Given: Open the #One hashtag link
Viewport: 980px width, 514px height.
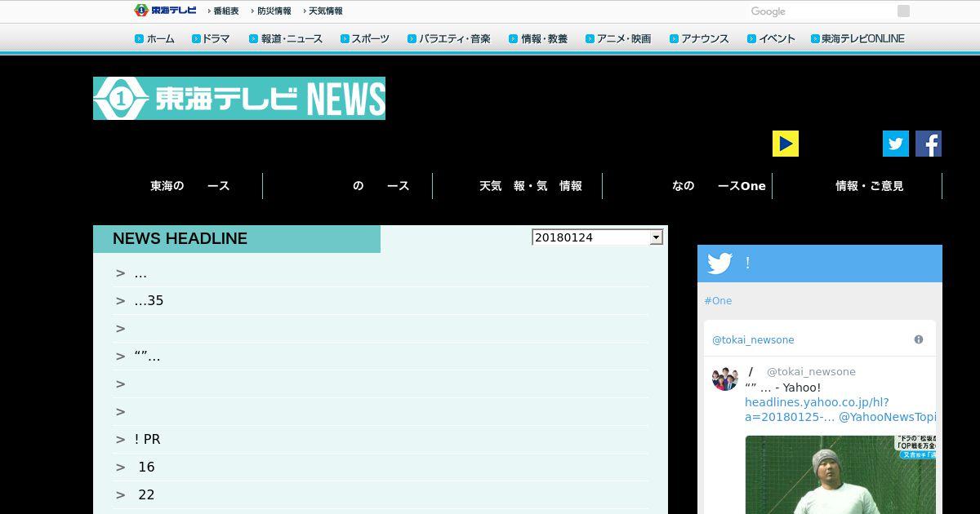Looking at the screenshot, I should 718,301.
